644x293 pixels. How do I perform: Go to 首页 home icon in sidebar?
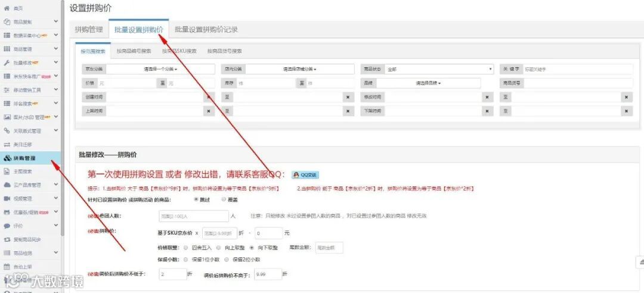coord(7,8)
